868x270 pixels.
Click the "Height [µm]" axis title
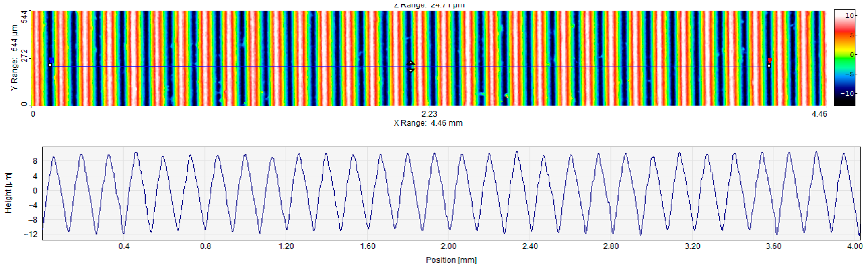(x=8, y=193)
